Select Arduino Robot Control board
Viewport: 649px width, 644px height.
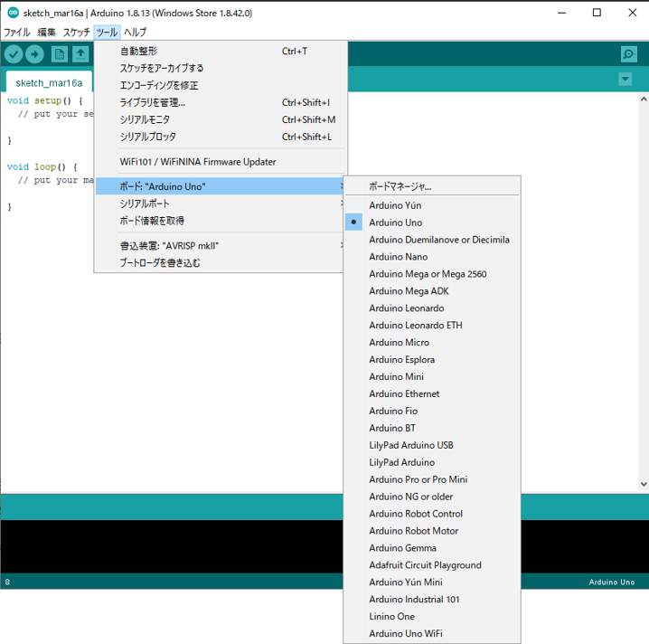point(432,514)
